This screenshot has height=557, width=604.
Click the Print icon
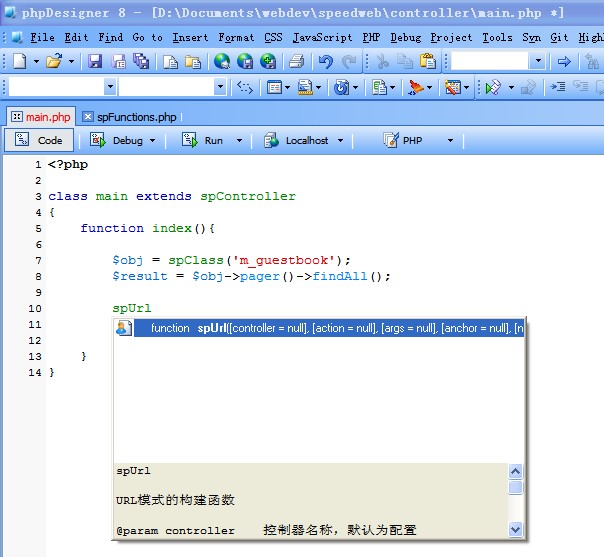coord(296,61)
